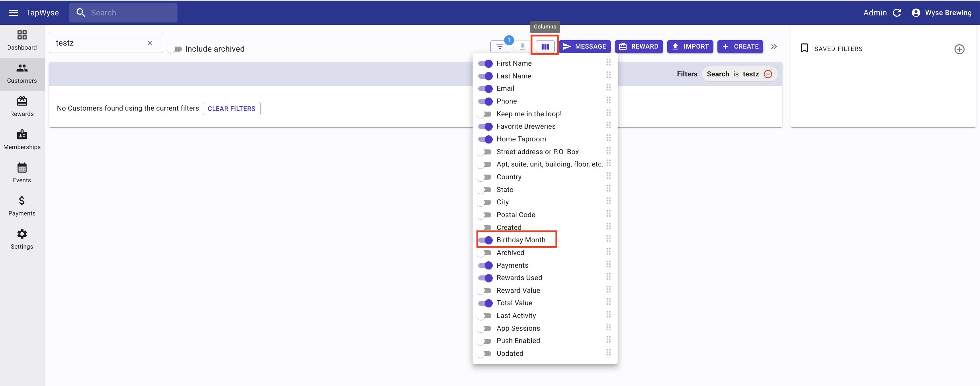Enable the Country column toggle
This screenshot has height=386, width=980.
coord(485,177)
